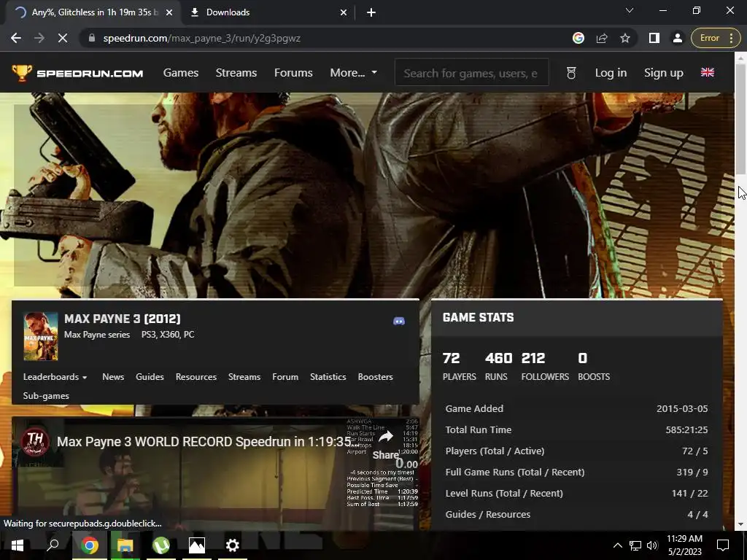The image size is (747, 560).
Task: Expand the Leaderboards dropdown
Action: tap(55, 377)
